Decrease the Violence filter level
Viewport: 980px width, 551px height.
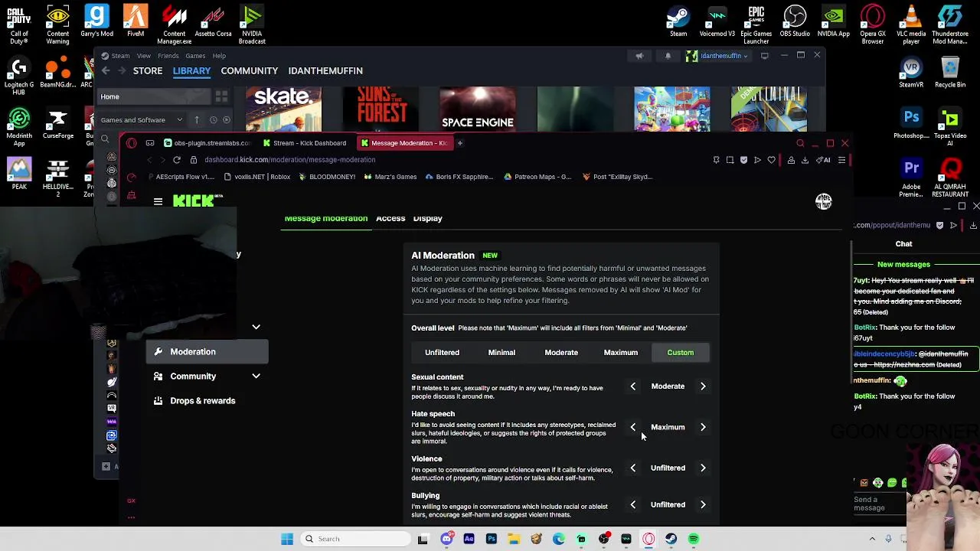pyautogui.click(x=632, y=468)
